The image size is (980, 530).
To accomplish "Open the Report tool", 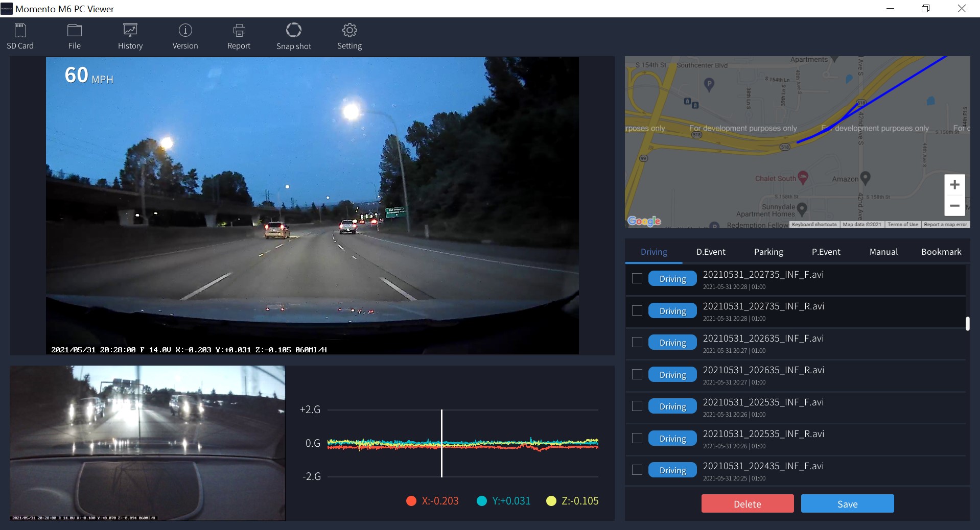I will click(x=238, y=36).
